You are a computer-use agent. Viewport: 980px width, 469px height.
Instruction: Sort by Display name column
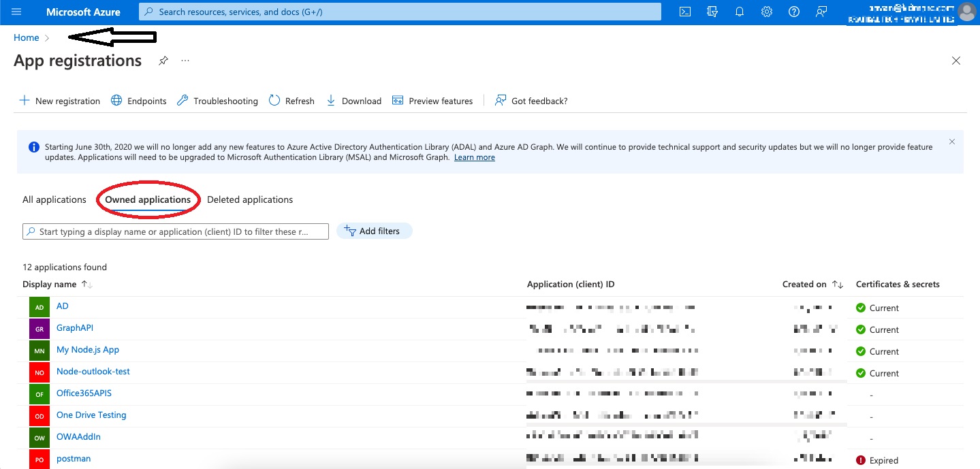(57, 284)
